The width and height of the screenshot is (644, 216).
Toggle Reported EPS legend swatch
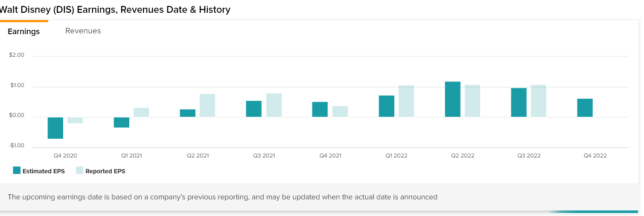tap(79, 170)
